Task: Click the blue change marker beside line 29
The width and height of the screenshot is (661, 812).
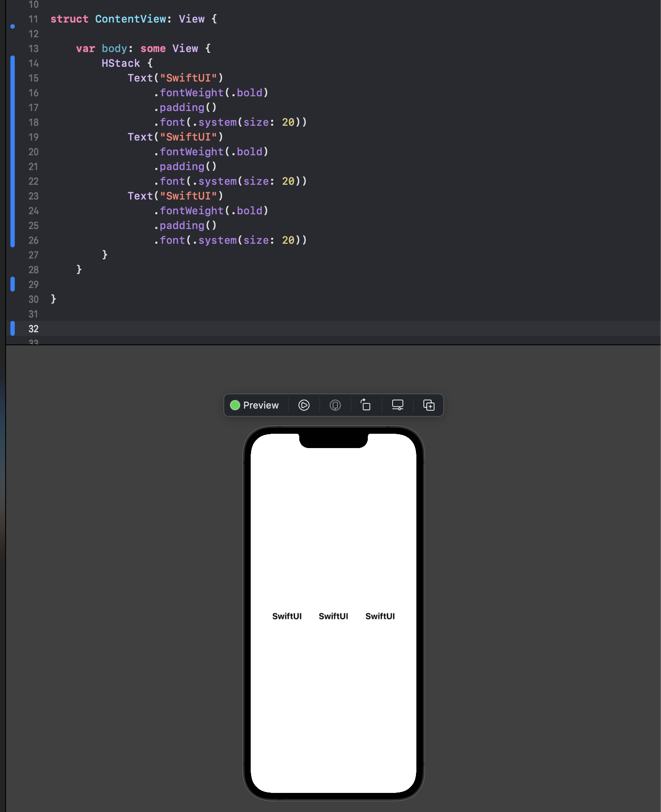Action: tap(13, 284)
